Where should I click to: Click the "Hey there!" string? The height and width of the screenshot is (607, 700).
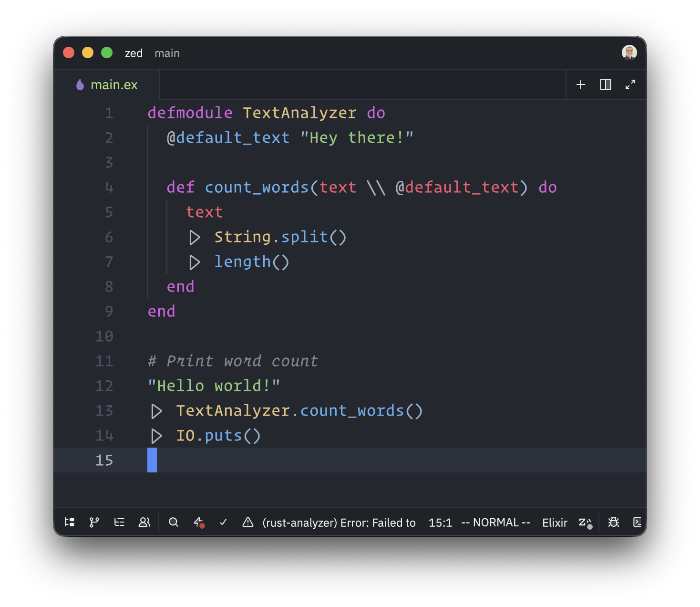357,137
